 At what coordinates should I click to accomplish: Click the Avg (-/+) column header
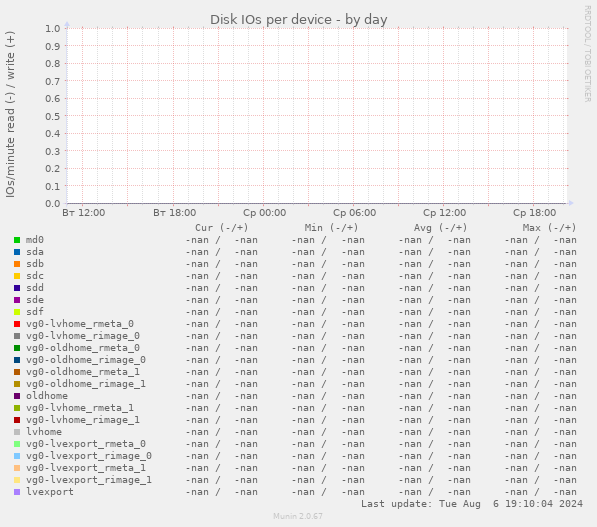click(441, 228)
